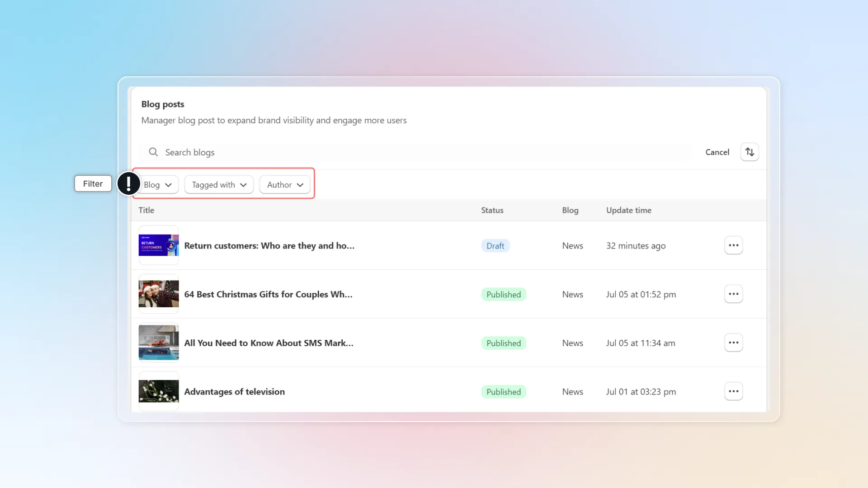Open the SMS Marketing post thumbnail
Viewport: 868px width, 488px height.
point(159,343)
